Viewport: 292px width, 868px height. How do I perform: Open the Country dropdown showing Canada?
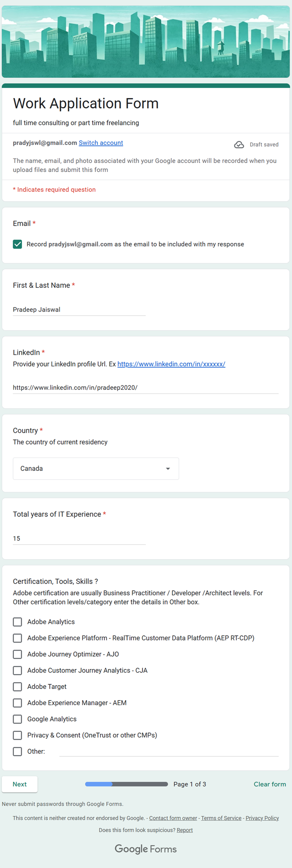click(x=95, y=469)
